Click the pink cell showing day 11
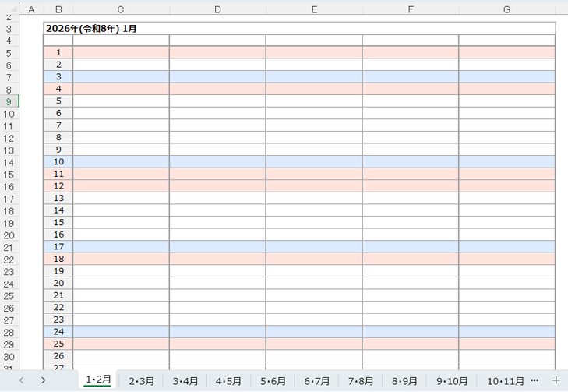Image resolution: width=568 pixels, height=392 pixels. click(x=58, y=174)
